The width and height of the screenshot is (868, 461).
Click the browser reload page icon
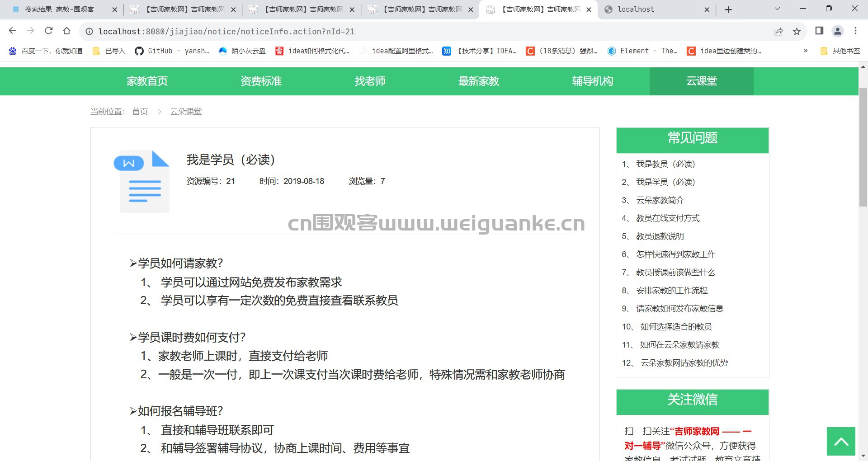point(49,31)
